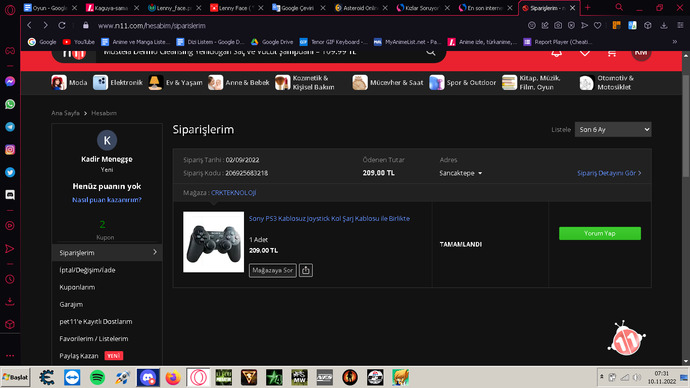690x388 pixels.
Task: Switch to the Google Çeviri tab
Action: point(298,8)
